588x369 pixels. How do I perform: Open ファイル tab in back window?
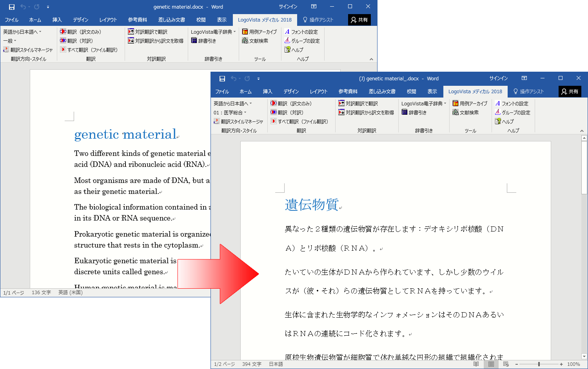[12, 20]
